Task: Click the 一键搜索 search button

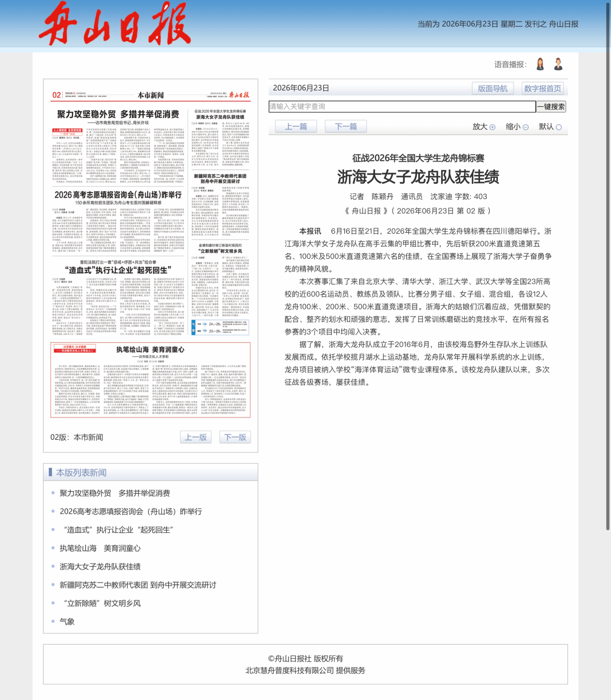Action: click(551, 107)
